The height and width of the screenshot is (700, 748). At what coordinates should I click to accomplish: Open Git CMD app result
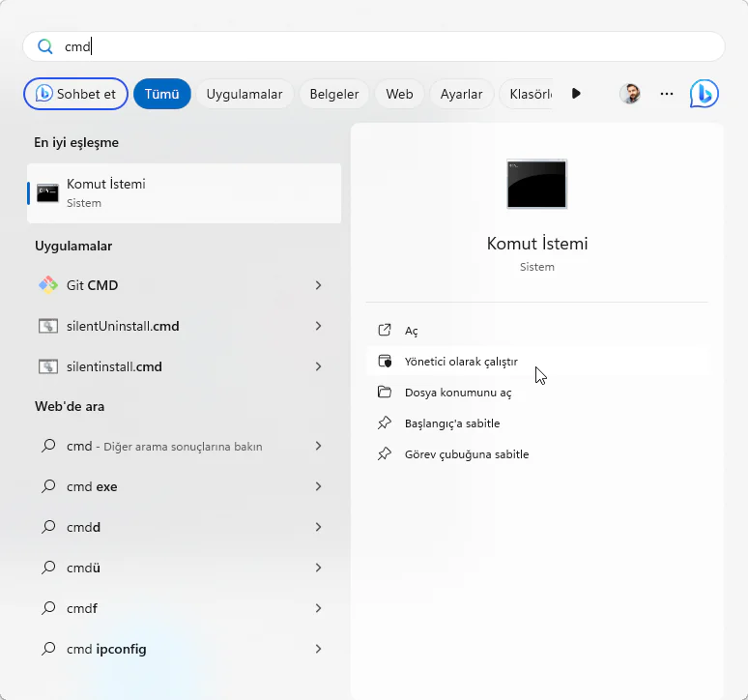pos(185,285)
